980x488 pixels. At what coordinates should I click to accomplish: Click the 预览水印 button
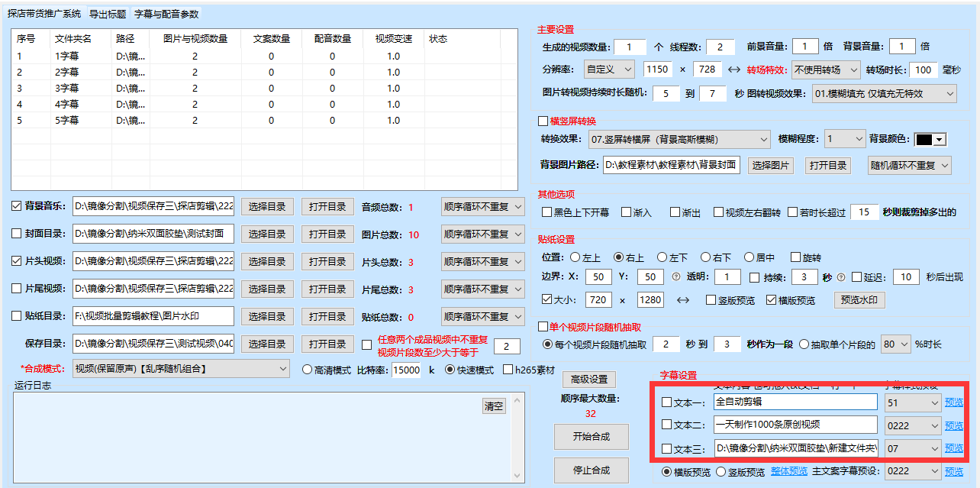click(859, 300)
